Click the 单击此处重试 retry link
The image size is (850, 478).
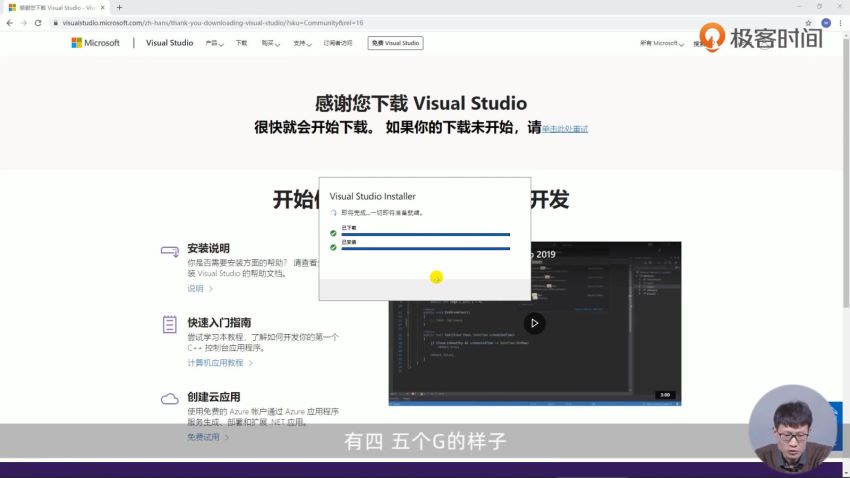(565, 129)
